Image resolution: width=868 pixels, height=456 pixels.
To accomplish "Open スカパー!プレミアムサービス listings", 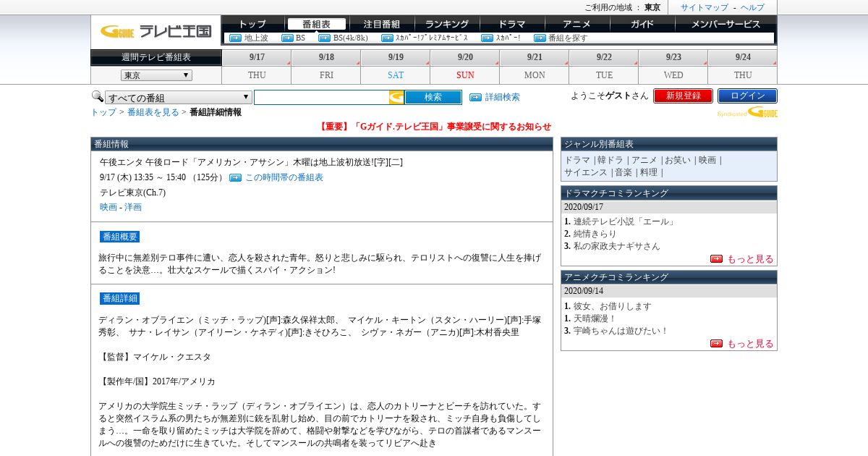I will pos(432,38).
